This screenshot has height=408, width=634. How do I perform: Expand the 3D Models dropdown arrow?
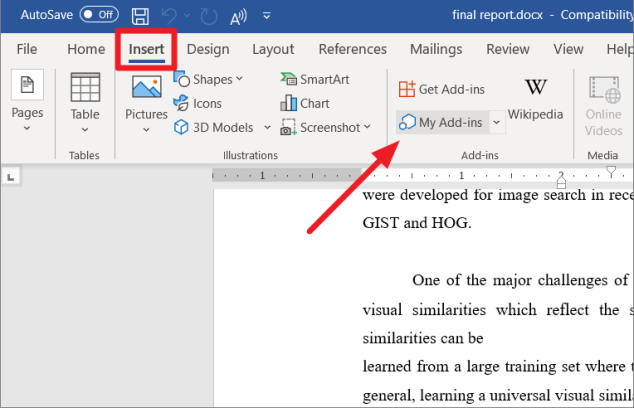pyautogui.click(x=267, y=127)
